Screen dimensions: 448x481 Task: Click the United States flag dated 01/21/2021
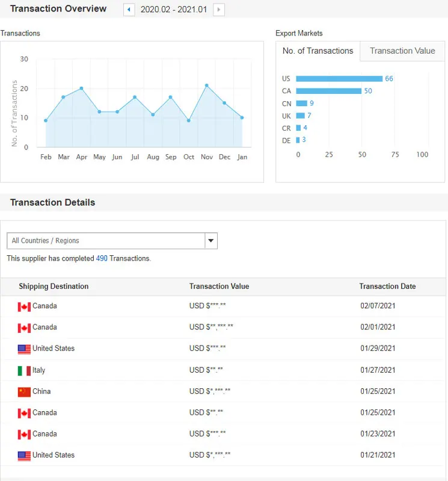(24, 456)
